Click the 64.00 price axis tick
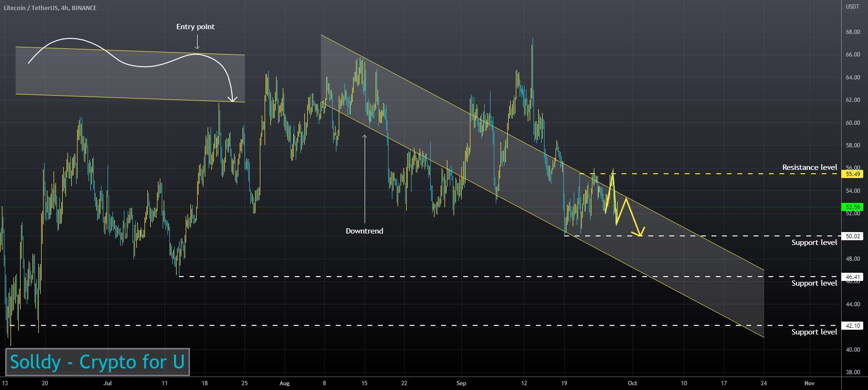The image size is (868, 390). [853, 78]
